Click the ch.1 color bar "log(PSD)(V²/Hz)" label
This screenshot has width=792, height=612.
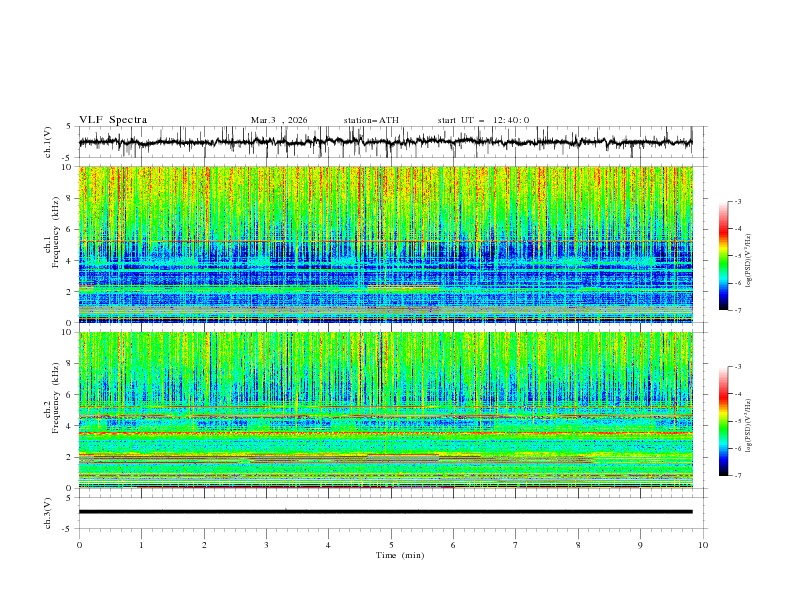click(748, 261)
